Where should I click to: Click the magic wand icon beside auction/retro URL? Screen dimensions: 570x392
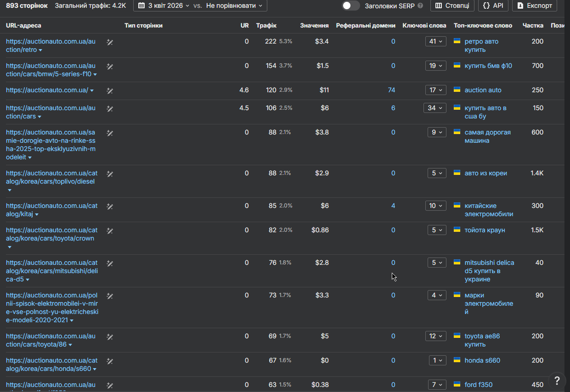coord(110,42)
